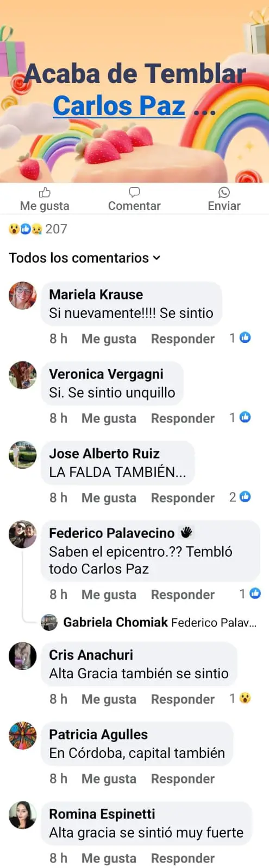
Task: Like Patricia Agulles's comment with Me gusta
Action: pos(109,778)
